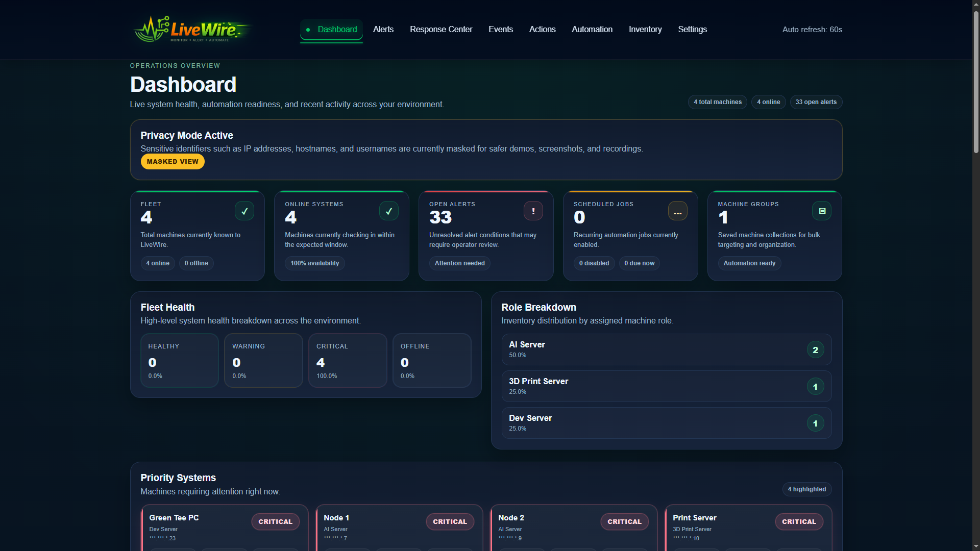Click the Machine Groups icon
The height and width of the screenshot is (551, 980).
(822, 211)
